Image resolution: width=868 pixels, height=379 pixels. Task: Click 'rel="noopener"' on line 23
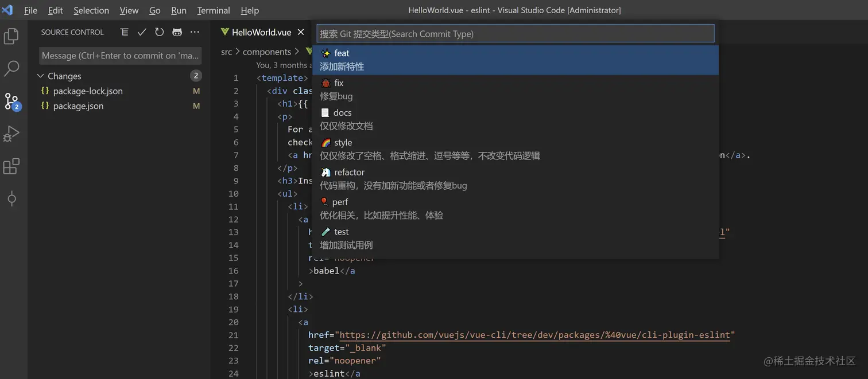[x=344, y=361]
